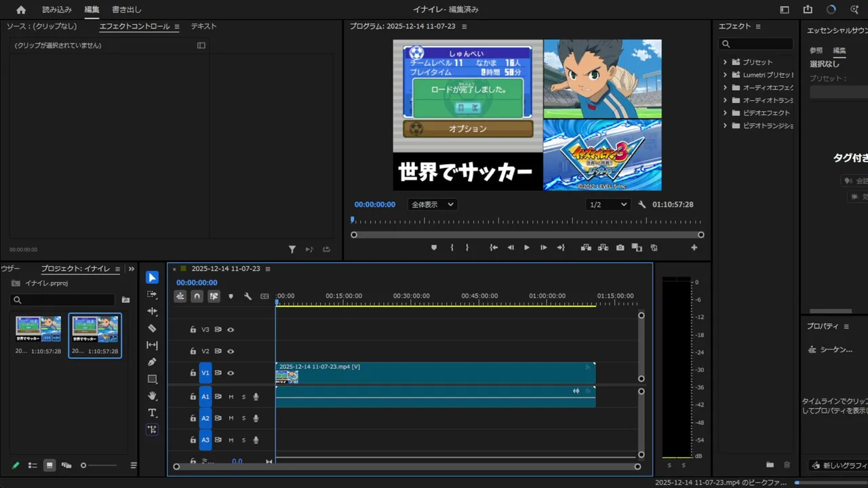Expand the プリセット folder
This screenshot has width=868, height=488.
pos(725,62)
